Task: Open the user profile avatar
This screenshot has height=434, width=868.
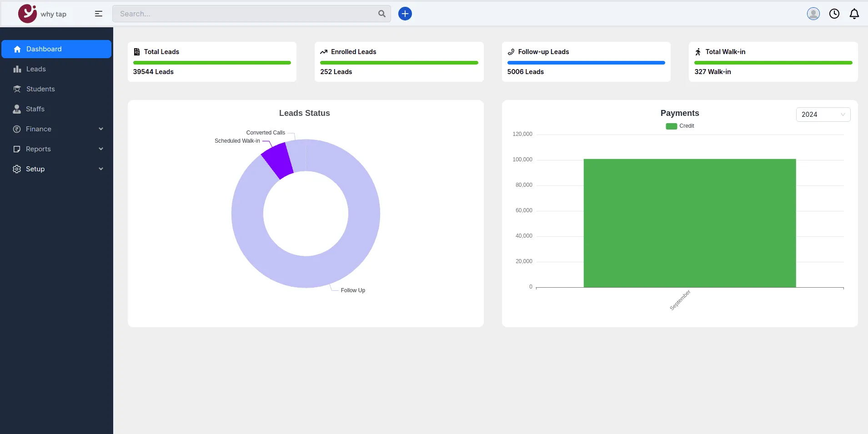Action: tap(813, 14)
